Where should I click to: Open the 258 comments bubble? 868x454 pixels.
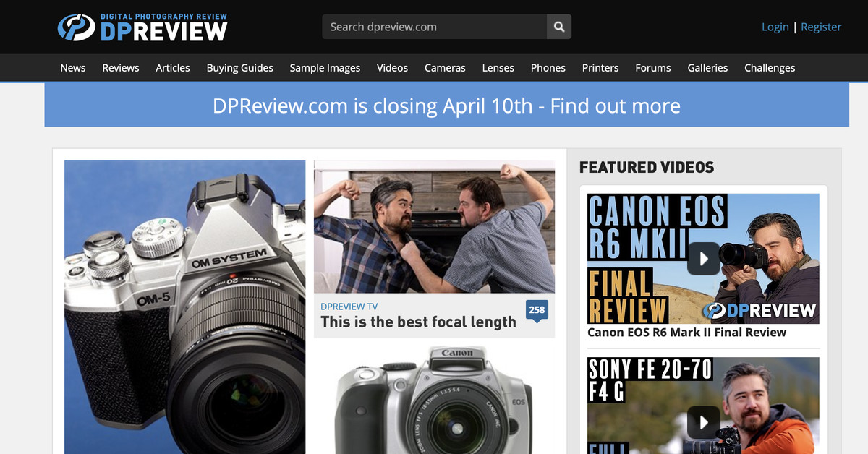(537, 311)
